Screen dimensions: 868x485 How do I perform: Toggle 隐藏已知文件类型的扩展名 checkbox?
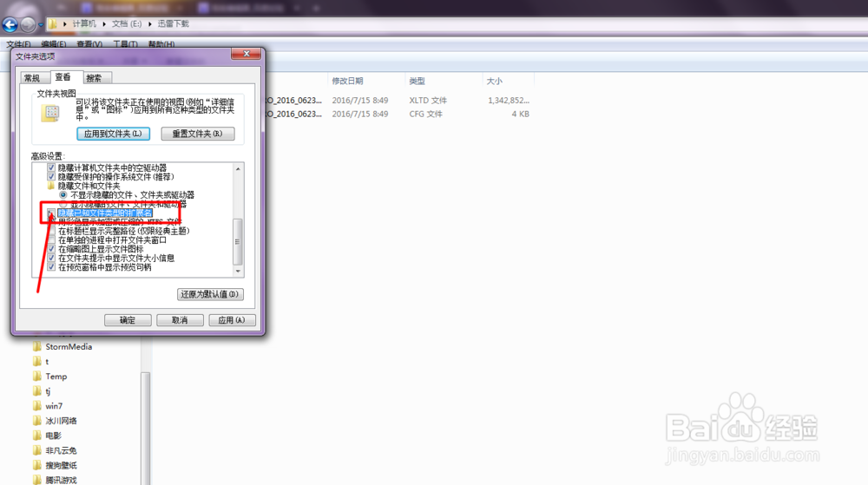click(x=51, y=213)
